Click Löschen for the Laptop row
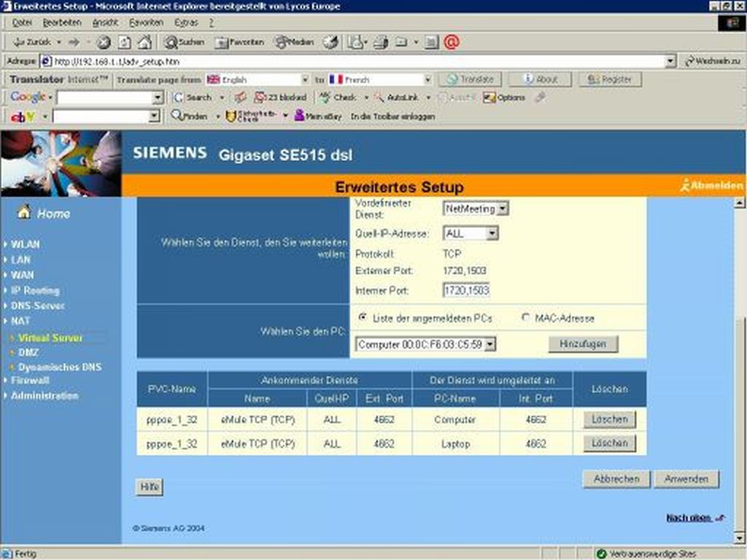The height and width of the screenshot is (560, 747). point(609,443)
